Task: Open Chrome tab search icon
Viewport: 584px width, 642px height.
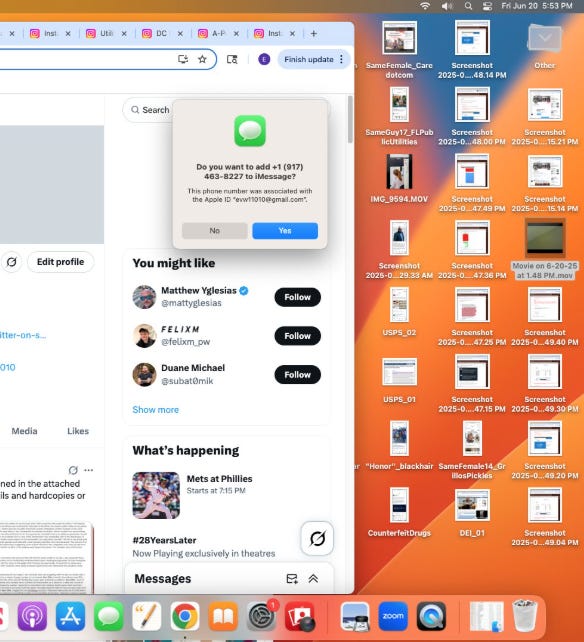Action: click(232, 59)
